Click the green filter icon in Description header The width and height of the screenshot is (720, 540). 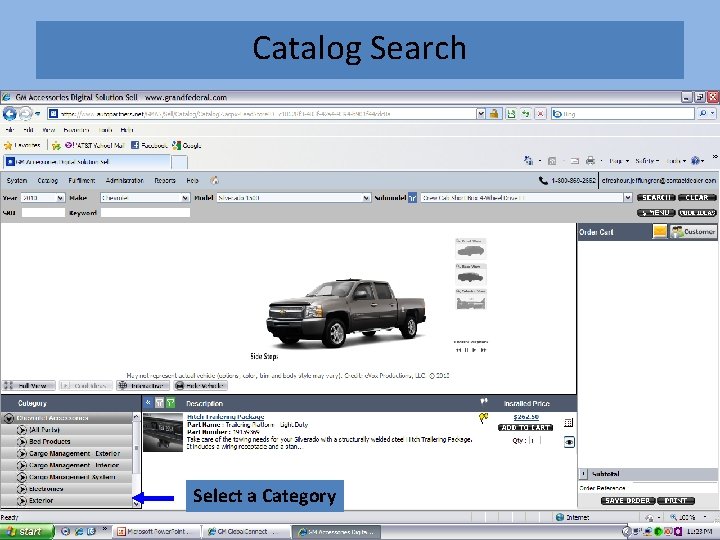coord(171,403)
